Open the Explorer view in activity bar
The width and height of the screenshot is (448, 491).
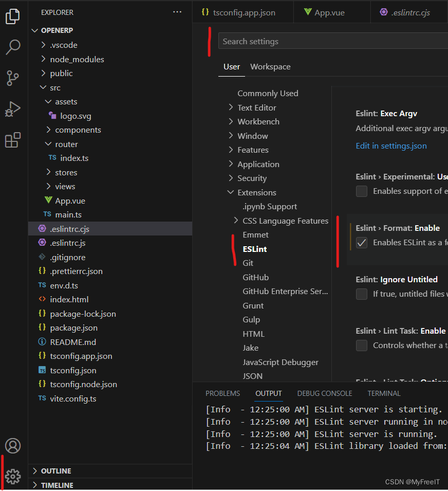(13, 16)
